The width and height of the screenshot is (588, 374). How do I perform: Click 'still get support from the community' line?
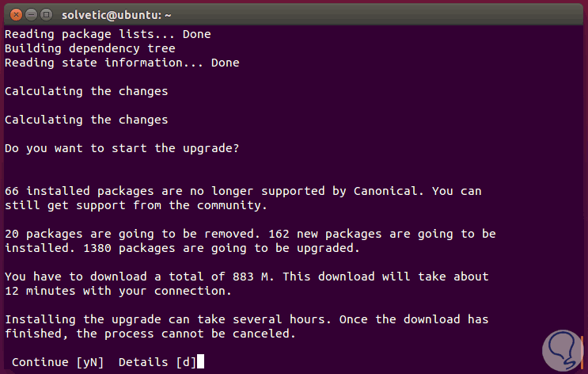132,205
